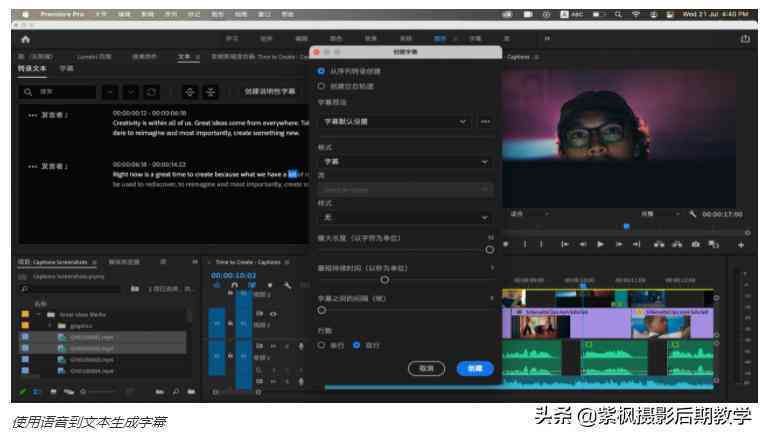Image resolution: width=764 pixels, height=438 pixels.
Task: Open options dots for second speaker segment
Action: 33,167
